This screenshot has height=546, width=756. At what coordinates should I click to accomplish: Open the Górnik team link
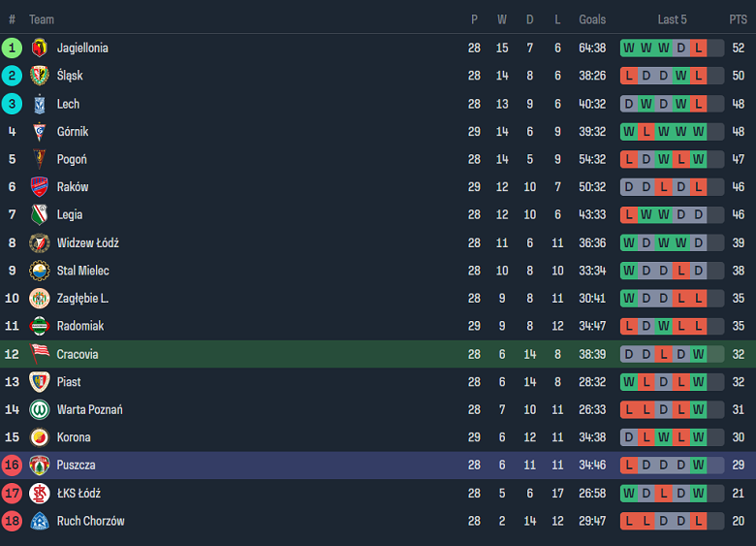point(73,131)
